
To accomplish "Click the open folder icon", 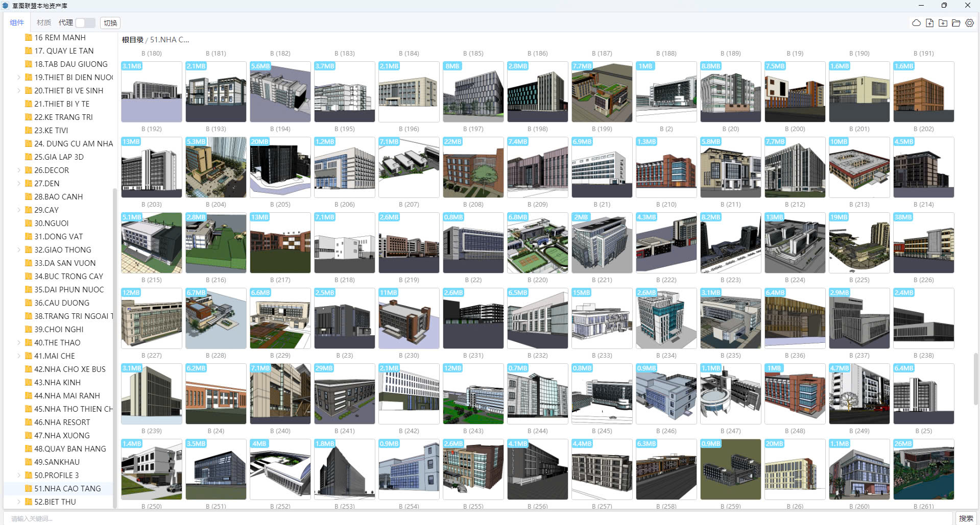I will tap(956, 23).
